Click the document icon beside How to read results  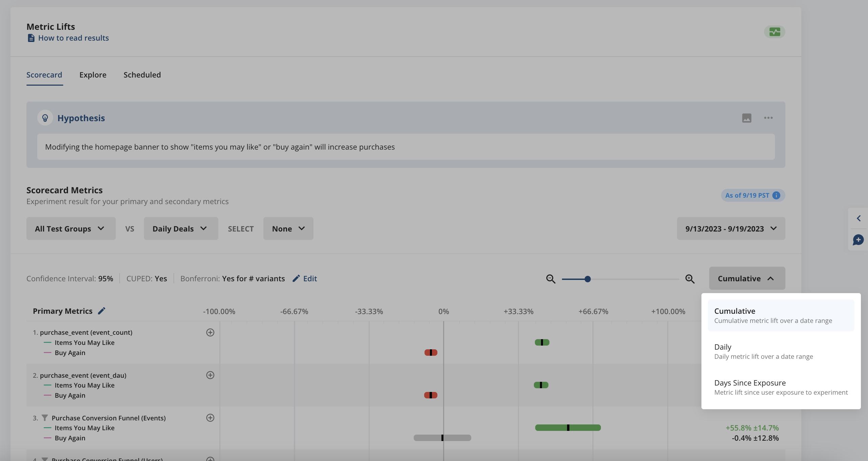coord(31,38)
